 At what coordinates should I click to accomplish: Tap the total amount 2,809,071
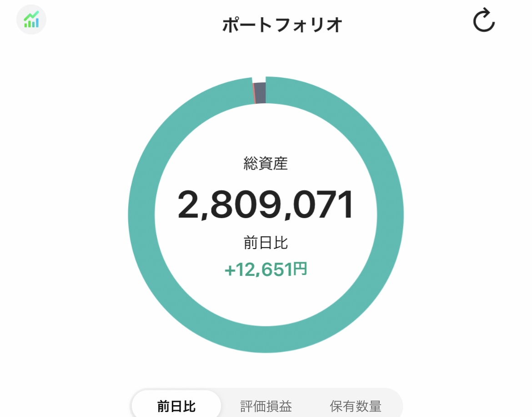pyautogui.click(x=266, y=204)
